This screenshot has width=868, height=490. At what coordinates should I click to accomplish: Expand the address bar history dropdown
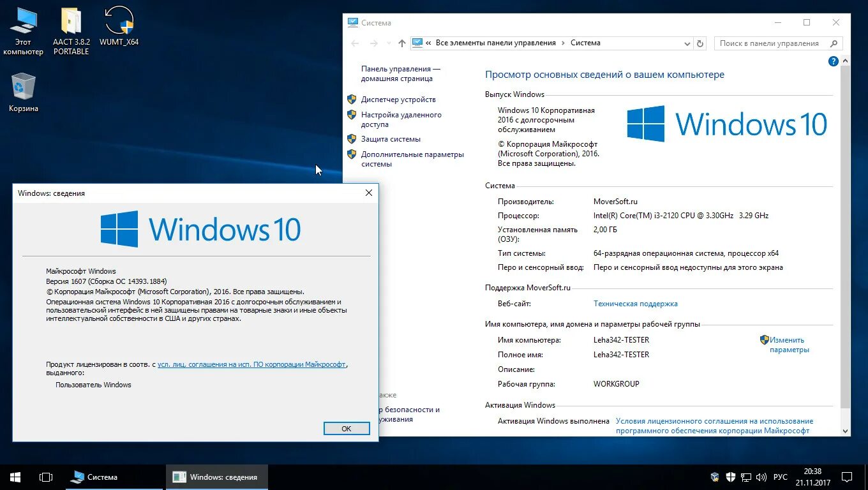pyautogui.click(x=687, y=43)
